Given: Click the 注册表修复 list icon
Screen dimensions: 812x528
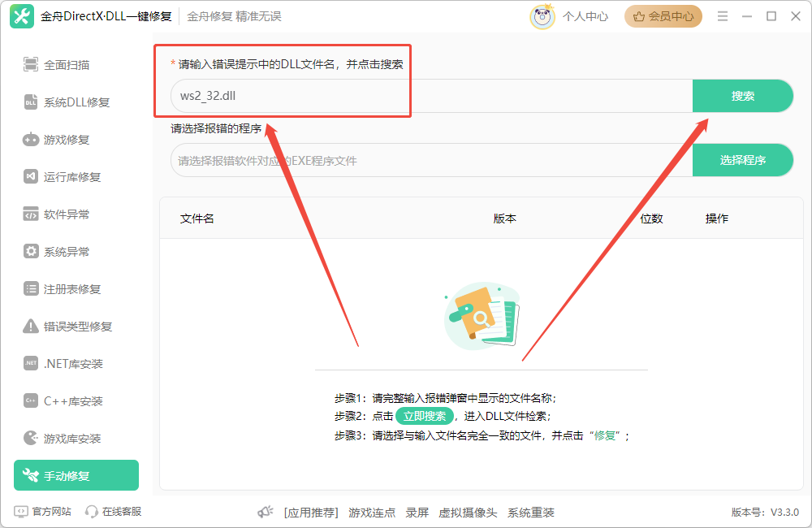Looking at the screenshot, I should [x=31, y=288].
